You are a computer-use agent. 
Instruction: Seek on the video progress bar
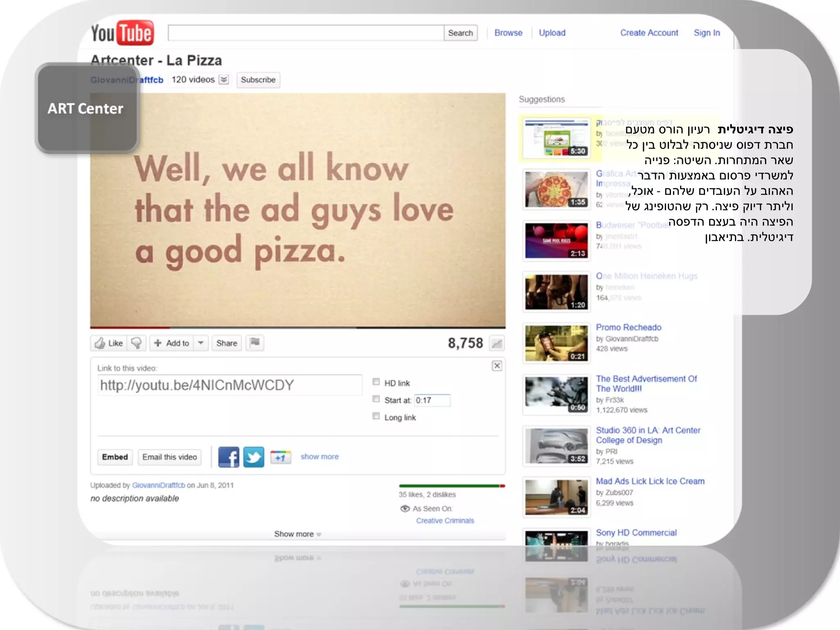point(297,328)
